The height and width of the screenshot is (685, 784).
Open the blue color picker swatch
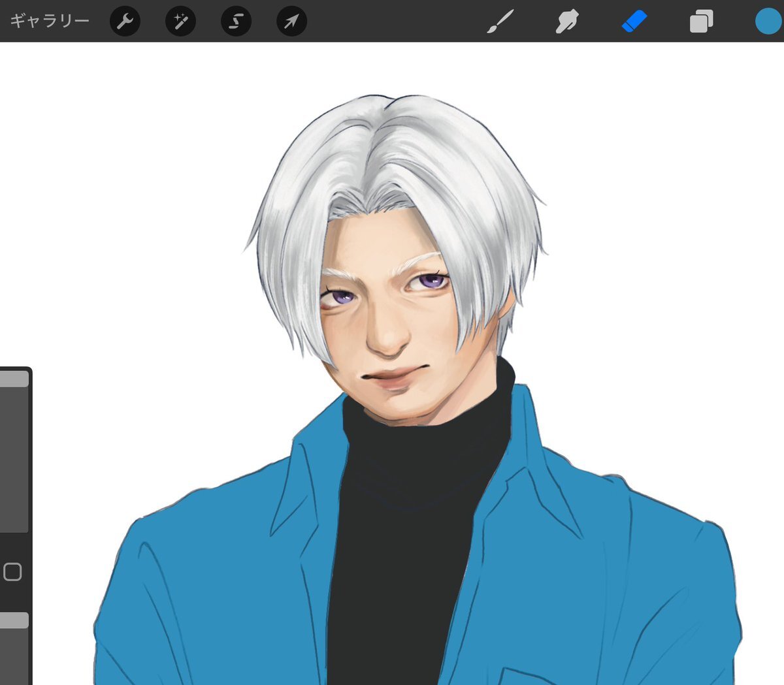coord(768,21)
